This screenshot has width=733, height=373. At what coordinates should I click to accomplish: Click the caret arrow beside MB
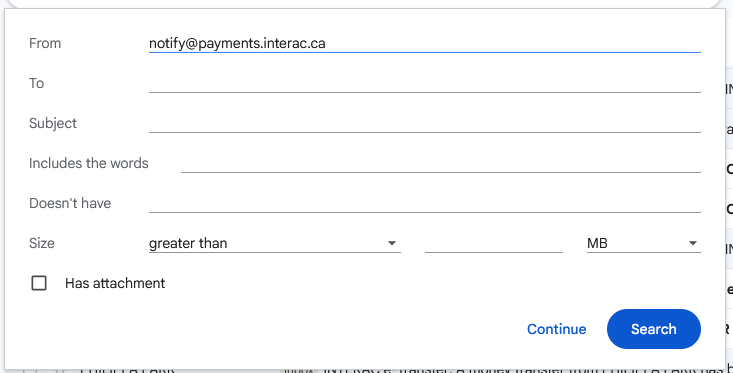click(x=692, y=244)
